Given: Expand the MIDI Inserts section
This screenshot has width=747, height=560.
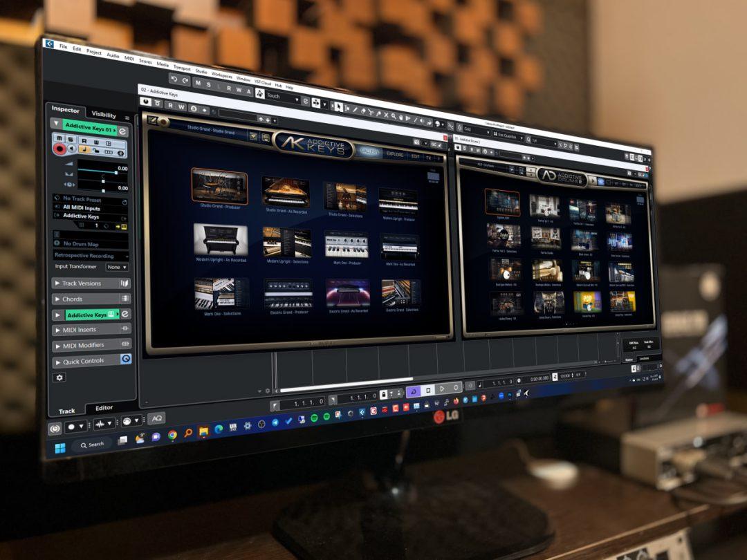Looking at the screenshot, I should [57, 330].
